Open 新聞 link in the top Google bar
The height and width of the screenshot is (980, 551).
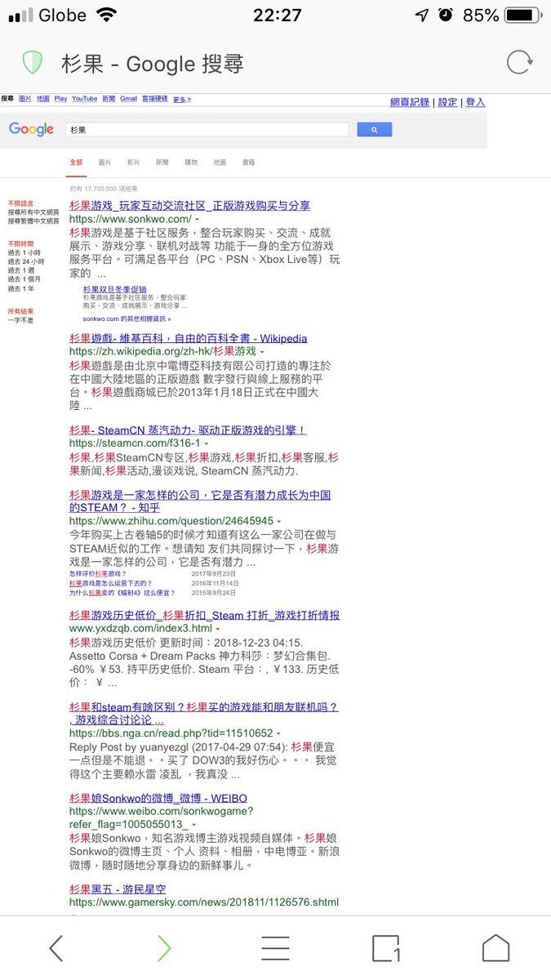(x=109, y=99)
